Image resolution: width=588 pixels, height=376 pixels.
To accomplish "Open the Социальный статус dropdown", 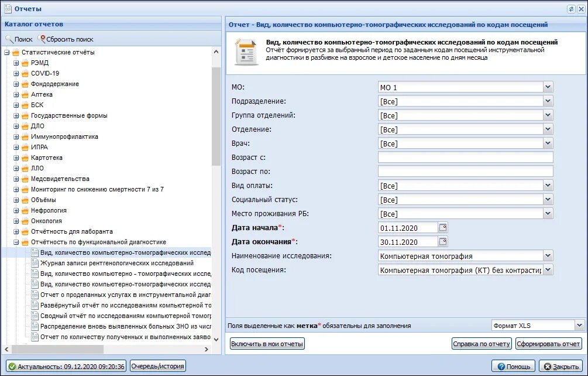I will [548, 200].
